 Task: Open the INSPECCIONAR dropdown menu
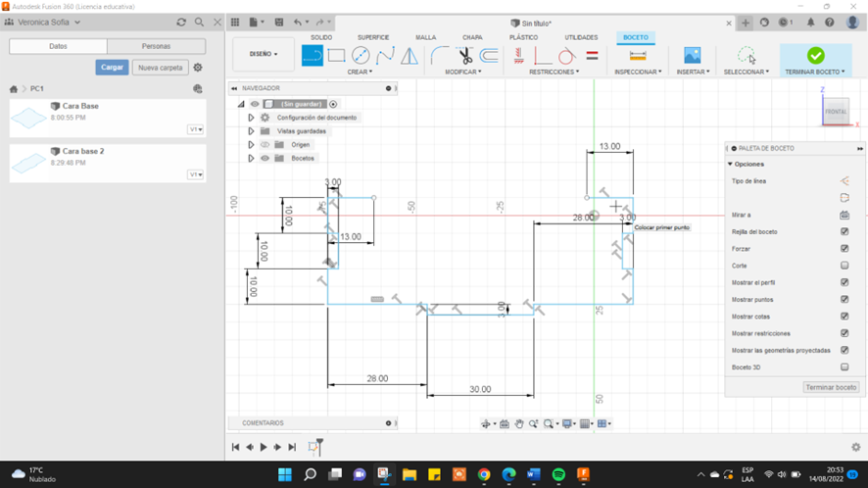[639, 72]
